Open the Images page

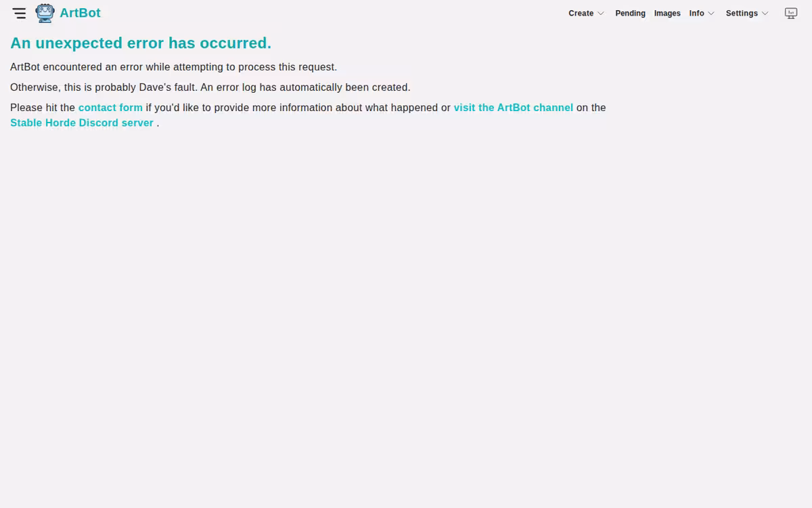pyautogui.click(x=667, y=14)
